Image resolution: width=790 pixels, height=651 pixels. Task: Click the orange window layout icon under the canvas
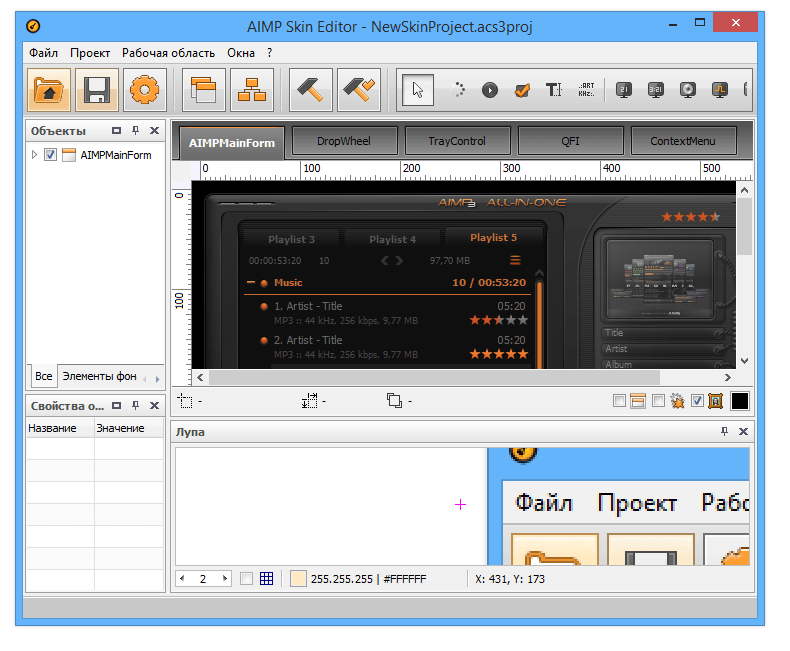coord(638,401)
